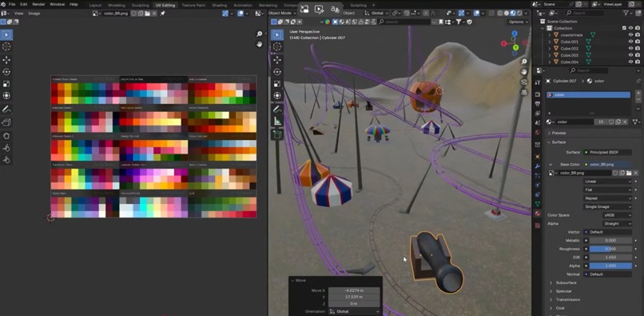Click the 3D viewport zoom magnifier icon
The width and height of the screenshot is (644, 316).
tap(524, 62)
